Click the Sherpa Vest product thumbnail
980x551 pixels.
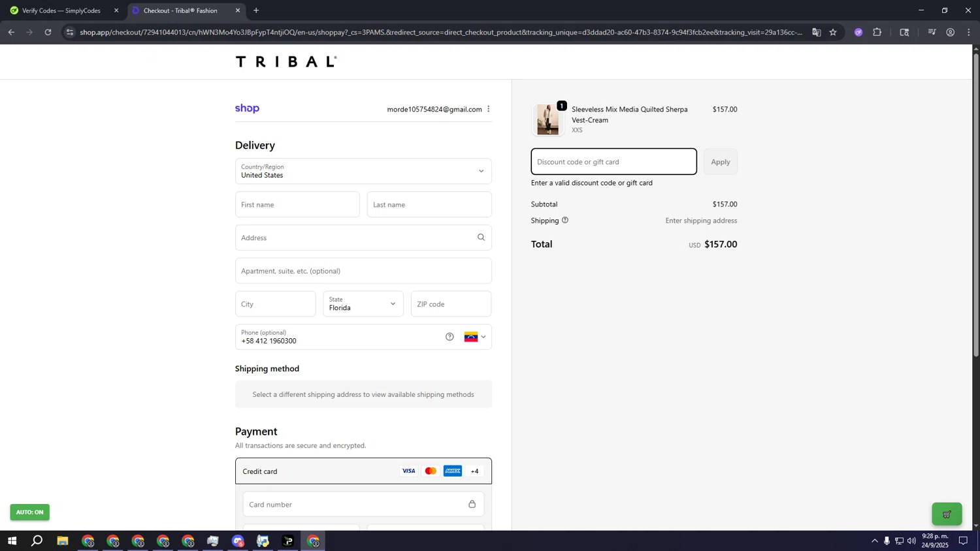547,119
